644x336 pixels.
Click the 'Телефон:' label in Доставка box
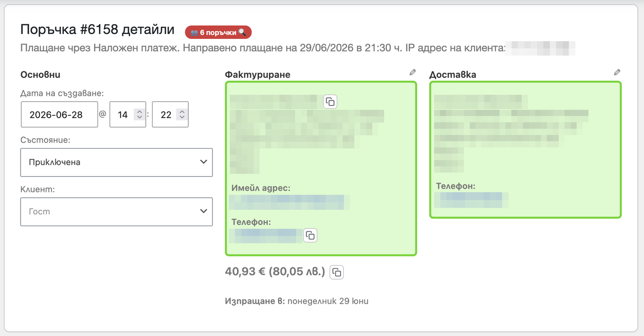coord(456,186)
